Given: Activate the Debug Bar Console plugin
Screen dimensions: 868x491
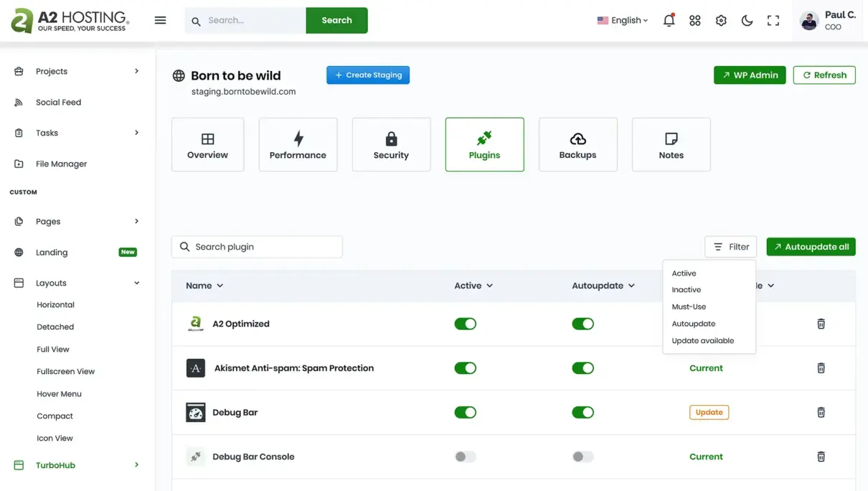Looking at the screenshot, I should click(x=465, y=457).
